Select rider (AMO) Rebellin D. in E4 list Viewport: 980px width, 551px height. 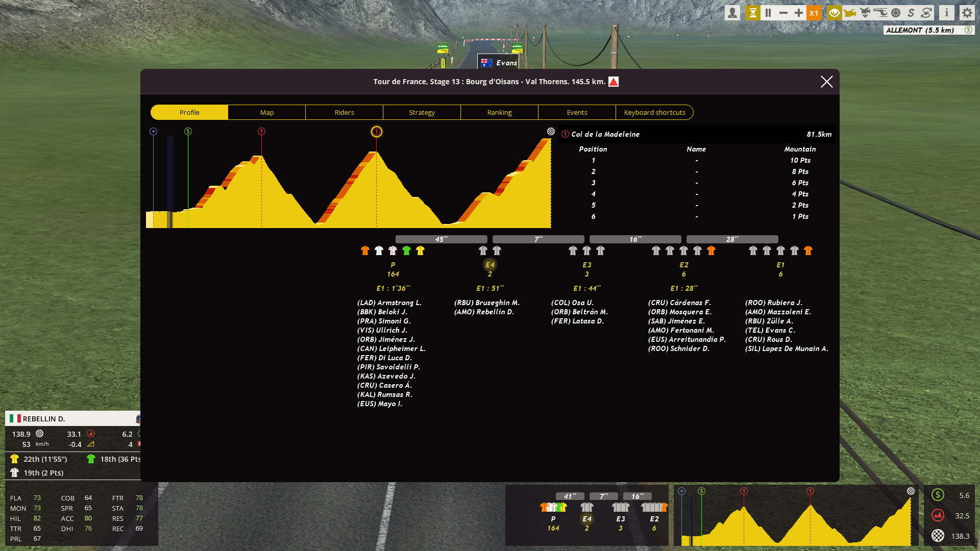[x=484, y=312]
